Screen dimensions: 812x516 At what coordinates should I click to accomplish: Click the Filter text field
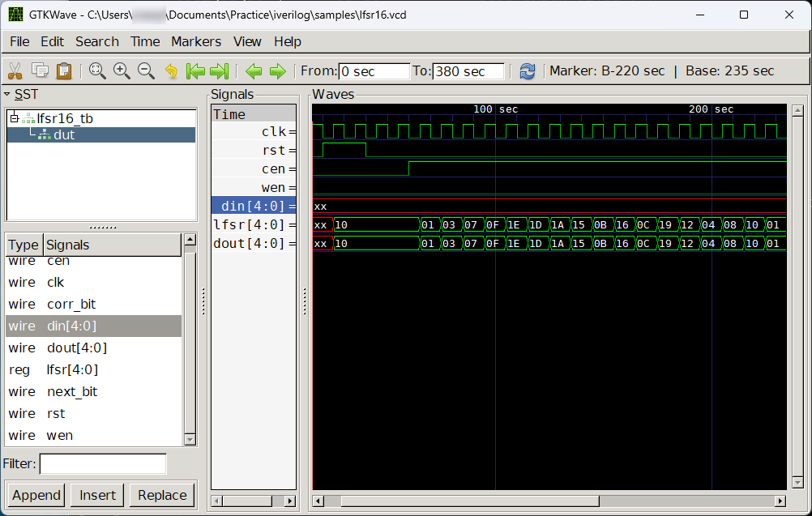point(103,463)
